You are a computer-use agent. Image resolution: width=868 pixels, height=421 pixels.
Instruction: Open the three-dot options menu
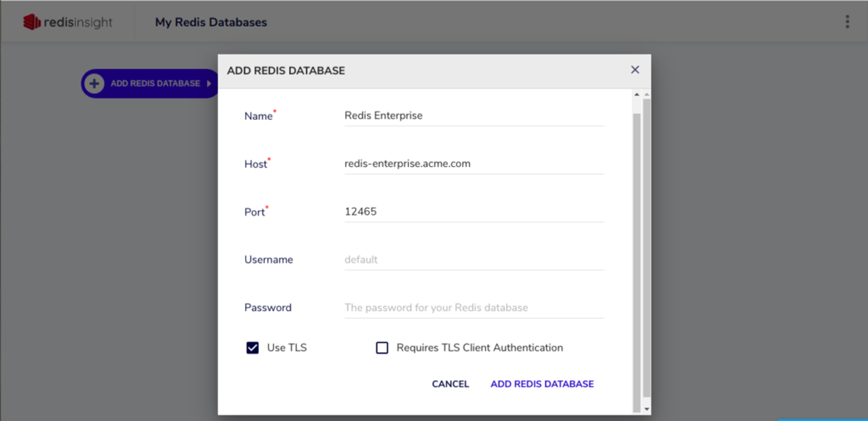coord(847,22)
